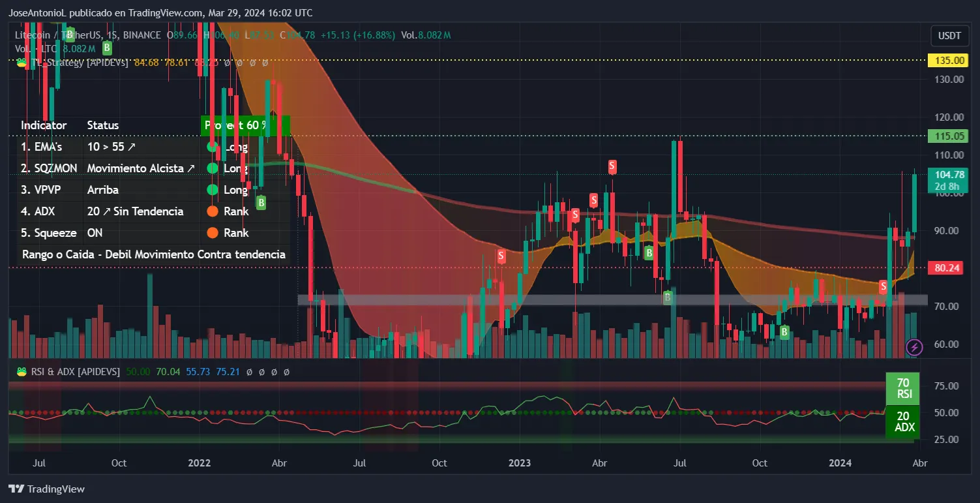Screen dimensions: 980x503
Task: Click the red 80.24 price label
Action: pyautogui.click(x=950, y=267)
